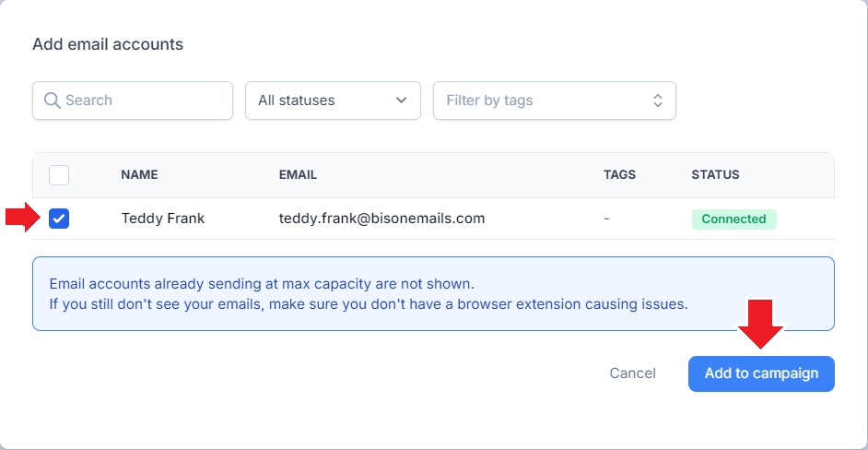Viewport: 868px width, 450px height.
Task: Uncheck the Teddy Frank checkbox
Action: 59,219
